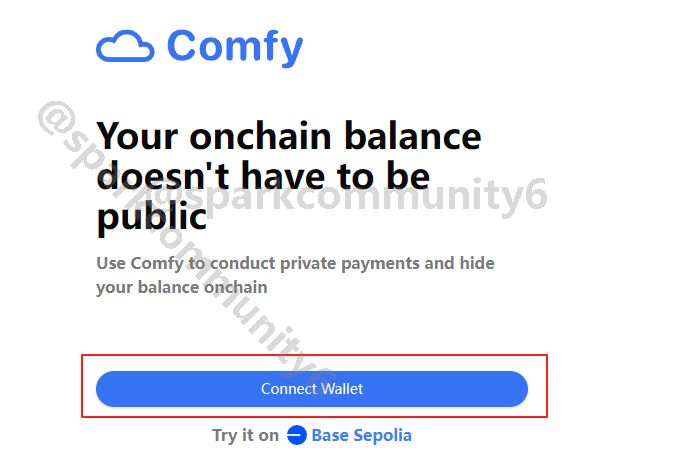Click the round Base Sepolia network icon

(x=297, y=435)
